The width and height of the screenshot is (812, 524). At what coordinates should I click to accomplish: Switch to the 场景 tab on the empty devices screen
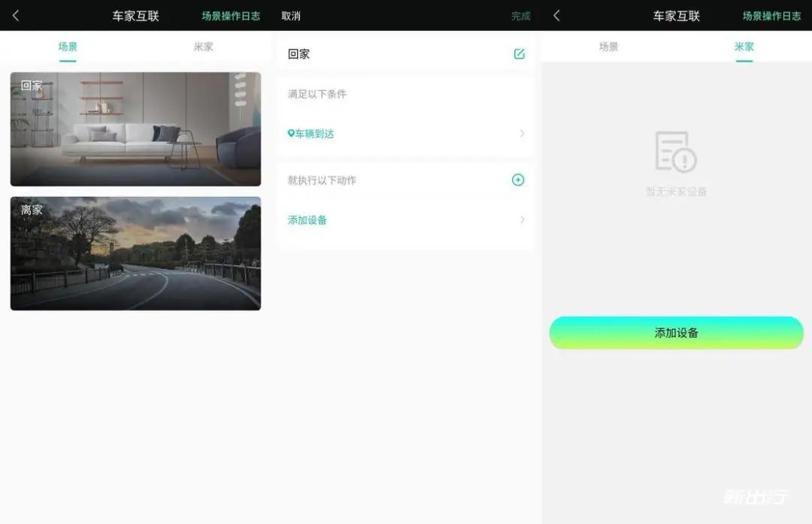[x=608, y=47]
